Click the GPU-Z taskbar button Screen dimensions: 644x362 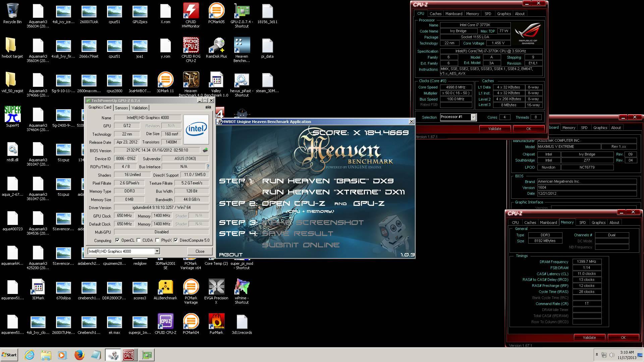[x=146, y=355]
